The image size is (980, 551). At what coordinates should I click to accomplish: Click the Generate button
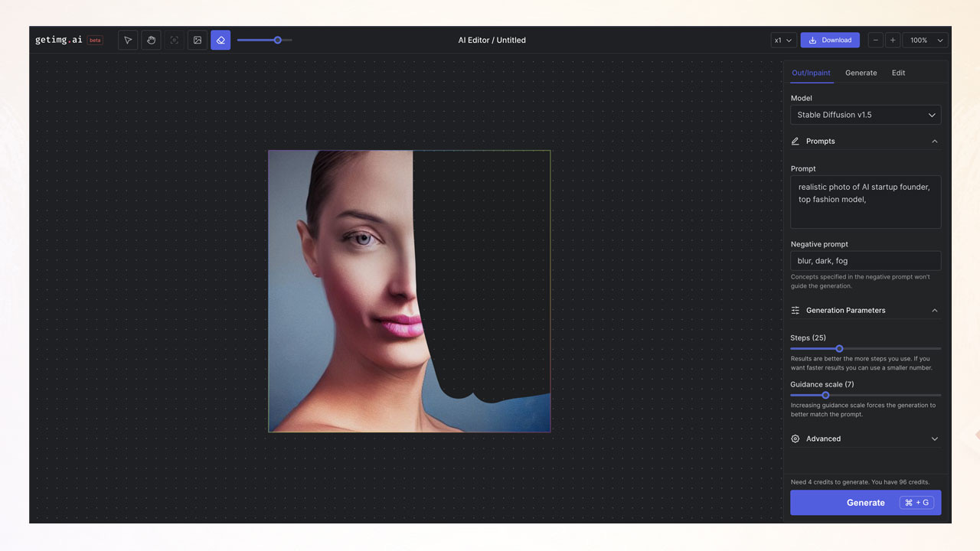865,502
